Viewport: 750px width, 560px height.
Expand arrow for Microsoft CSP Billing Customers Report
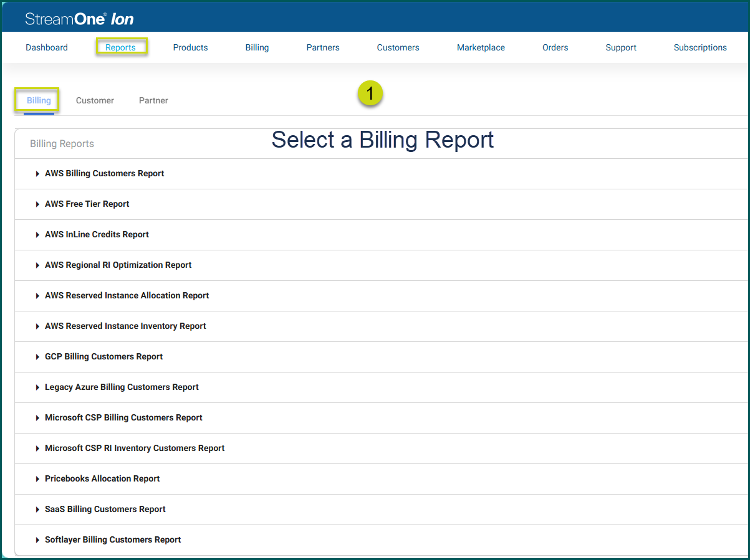[x=38, y=418]
